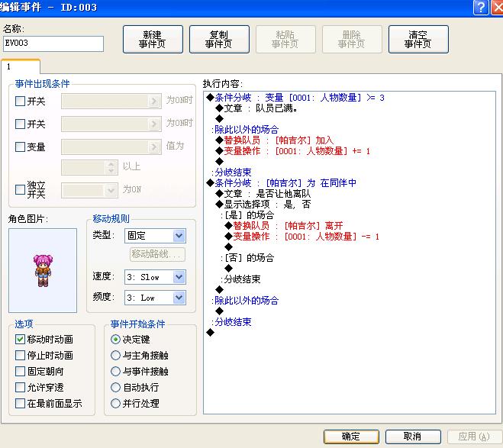Select the [否] 的场合 branch line

tap(247, 258)
